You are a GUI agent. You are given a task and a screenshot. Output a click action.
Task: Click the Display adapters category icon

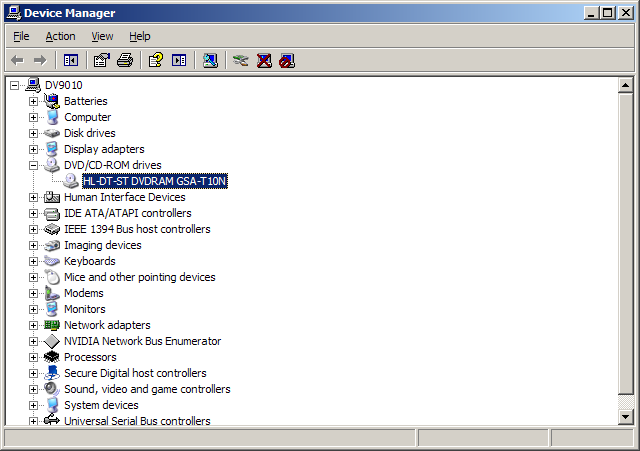(x=52, y=149)
